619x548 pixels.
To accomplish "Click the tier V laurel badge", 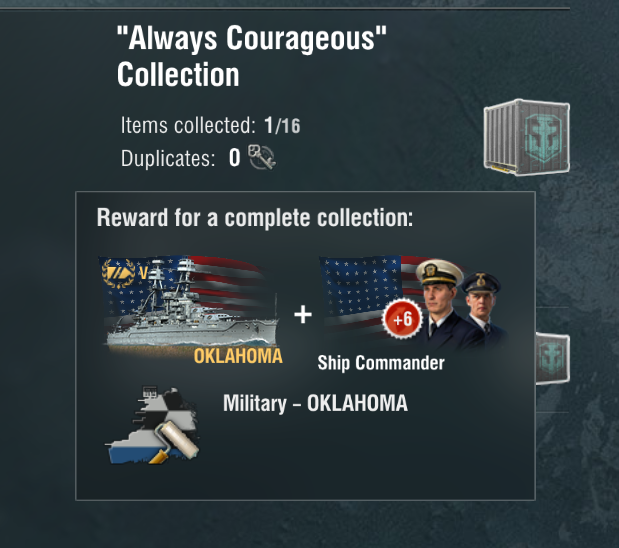I will pyautogui.click(x=124, y=273).
